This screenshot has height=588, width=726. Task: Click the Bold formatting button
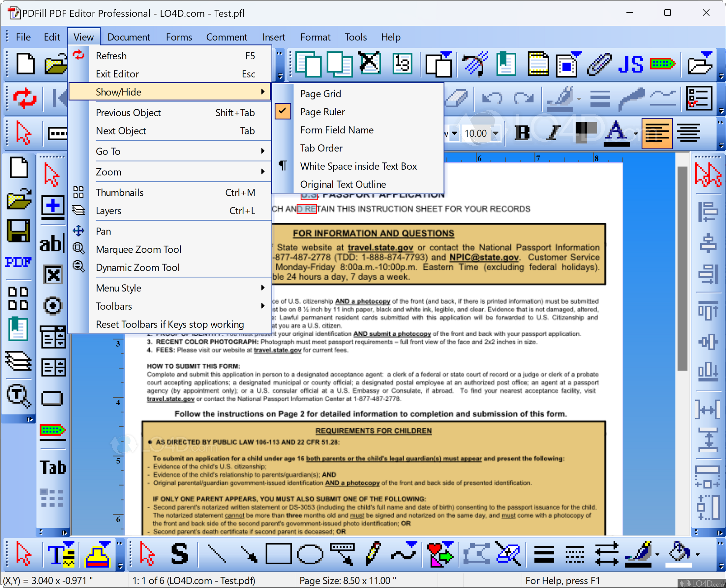coord(522,133)
